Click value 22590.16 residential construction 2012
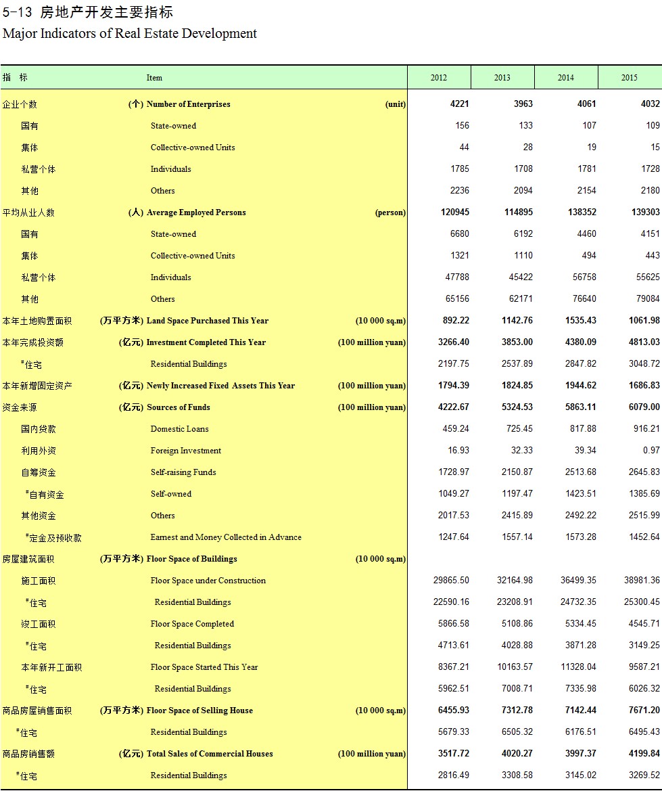The image size is (662, 812). [x=451, y=602]
